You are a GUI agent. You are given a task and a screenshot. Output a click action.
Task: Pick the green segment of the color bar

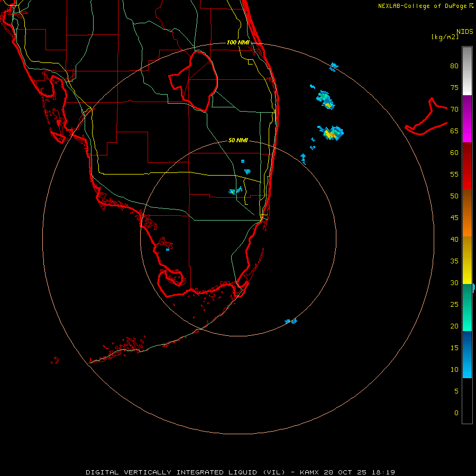point(467,307)
